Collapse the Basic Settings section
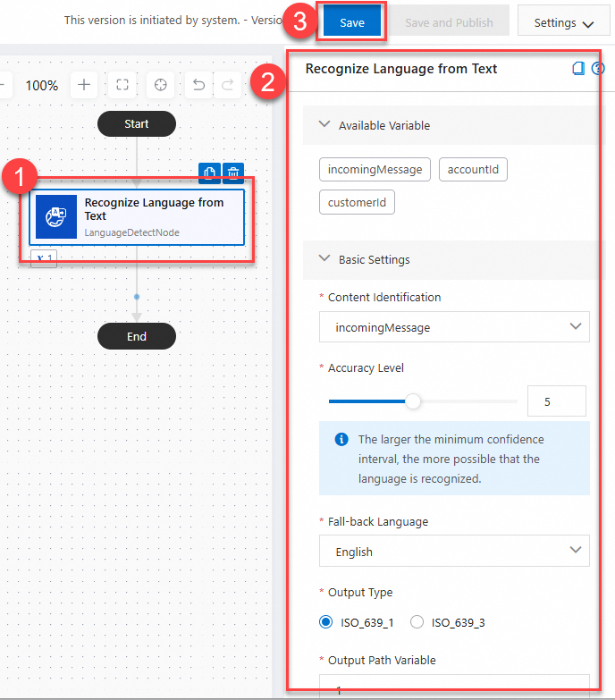The height and width of the screenshot is (700, 615). coord(324,258)
